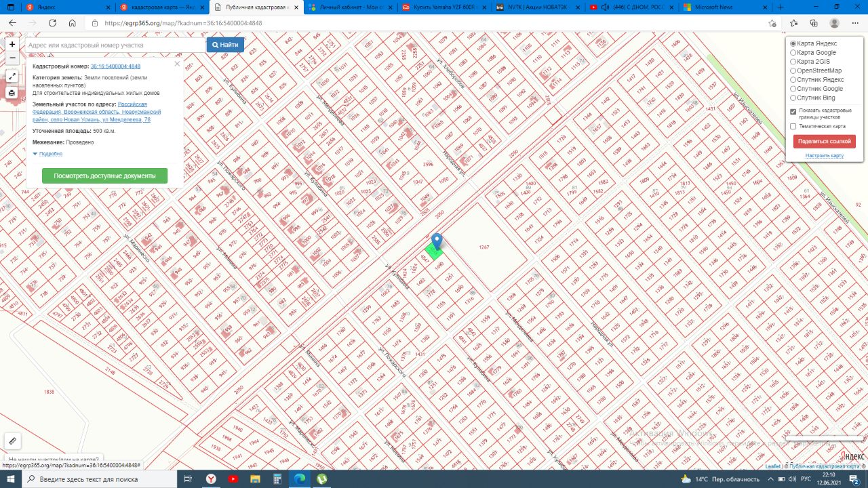
Task: Open YouTube app from taskbar
Action: [x=233, y=479]
